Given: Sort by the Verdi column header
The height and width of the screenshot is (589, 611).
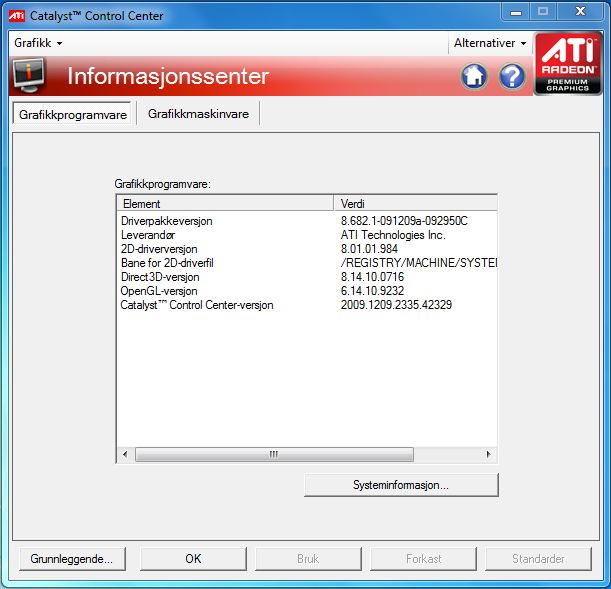Looking at the screenshot, I should click(415, 203).
